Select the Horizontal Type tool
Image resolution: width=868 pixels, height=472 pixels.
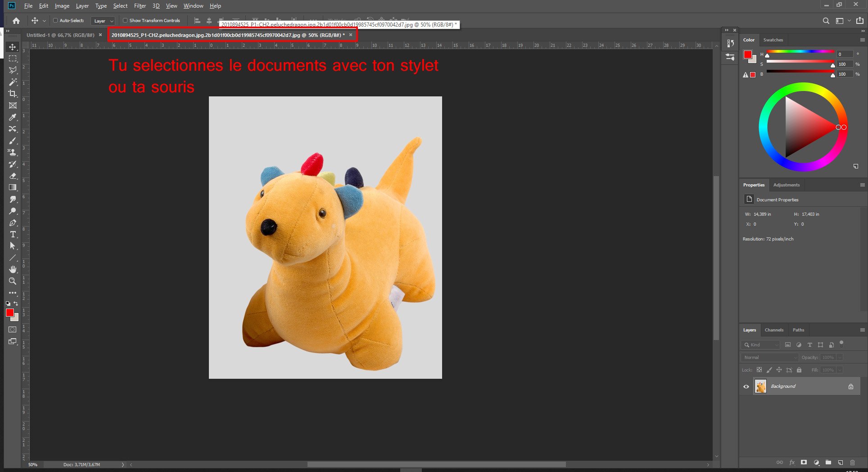point(13,234)
